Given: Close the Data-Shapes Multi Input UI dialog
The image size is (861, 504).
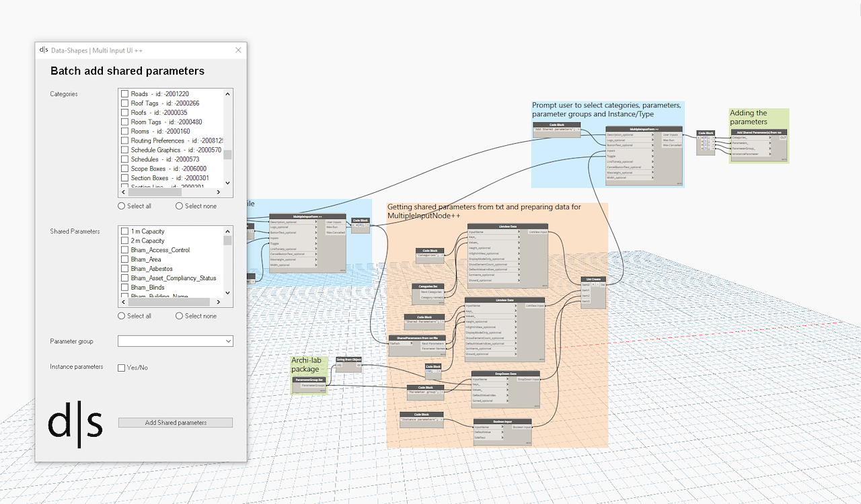Looking at the screenshot, I should [x=238, y=50].
